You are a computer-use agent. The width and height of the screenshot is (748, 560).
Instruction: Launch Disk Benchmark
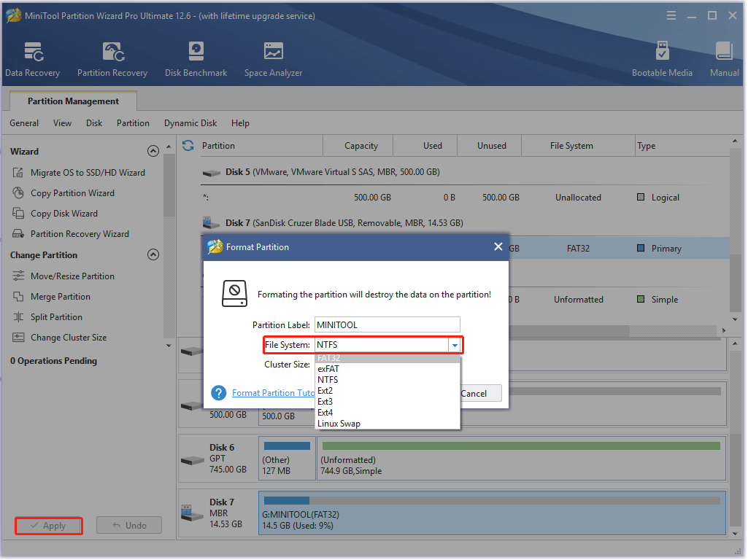(x=196, y=59)
